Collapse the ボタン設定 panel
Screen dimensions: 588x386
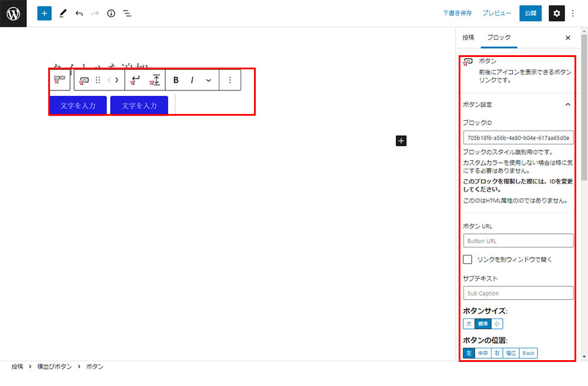567,105
